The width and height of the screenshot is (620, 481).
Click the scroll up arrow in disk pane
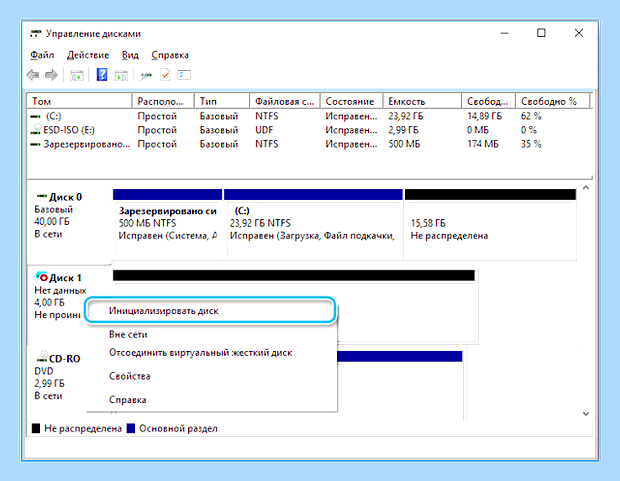tap(586, 188)
